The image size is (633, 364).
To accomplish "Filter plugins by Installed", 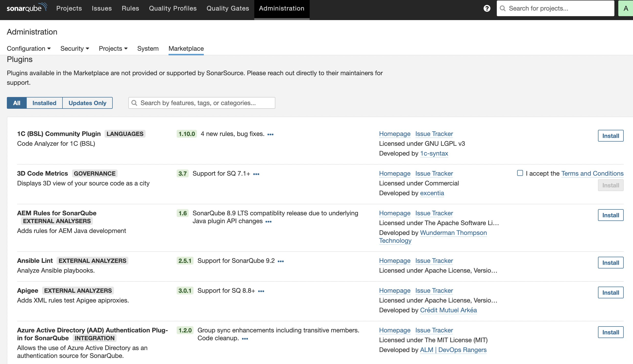I will click(44, 103).
